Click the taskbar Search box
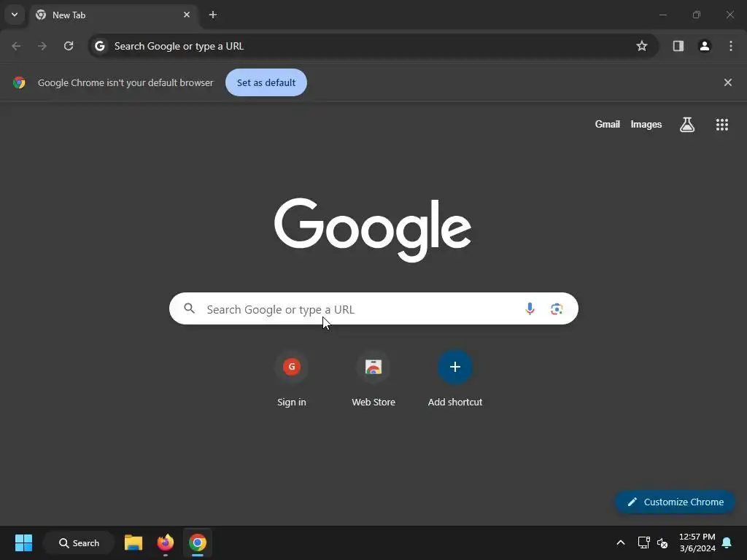This screenshot has width=747, height=560. (79, 542)
